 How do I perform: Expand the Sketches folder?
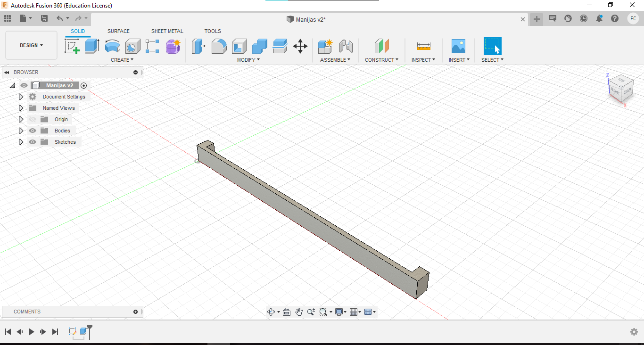[21, 142]
